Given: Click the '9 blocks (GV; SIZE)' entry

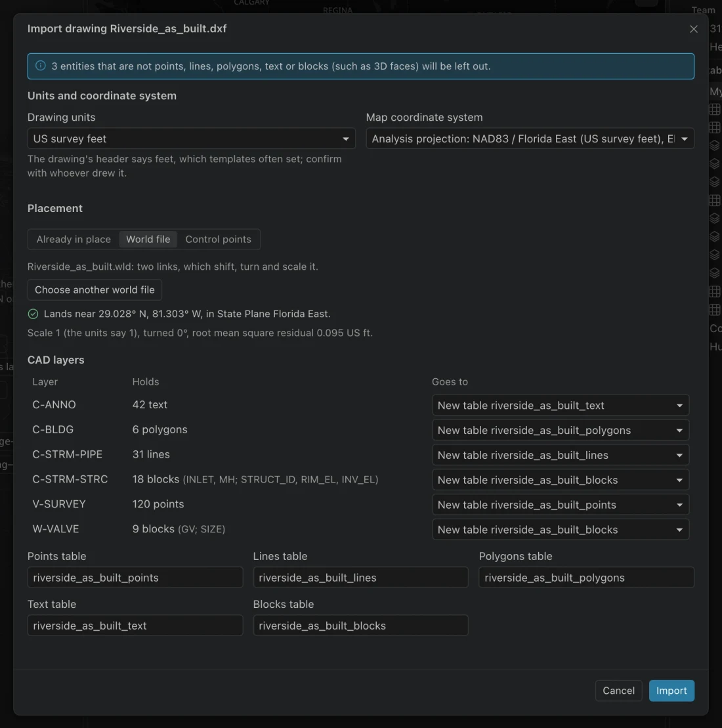Looking at the screenshot, I should pyautogui.click(x=179, y=529).
